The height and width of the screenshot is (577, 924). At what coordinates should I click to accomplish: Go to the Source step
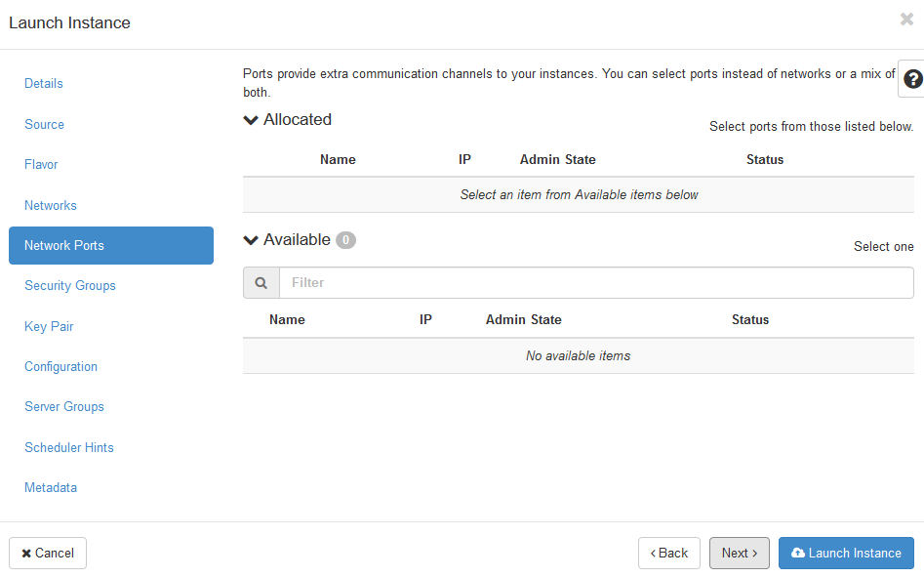(x=44, y=124)
